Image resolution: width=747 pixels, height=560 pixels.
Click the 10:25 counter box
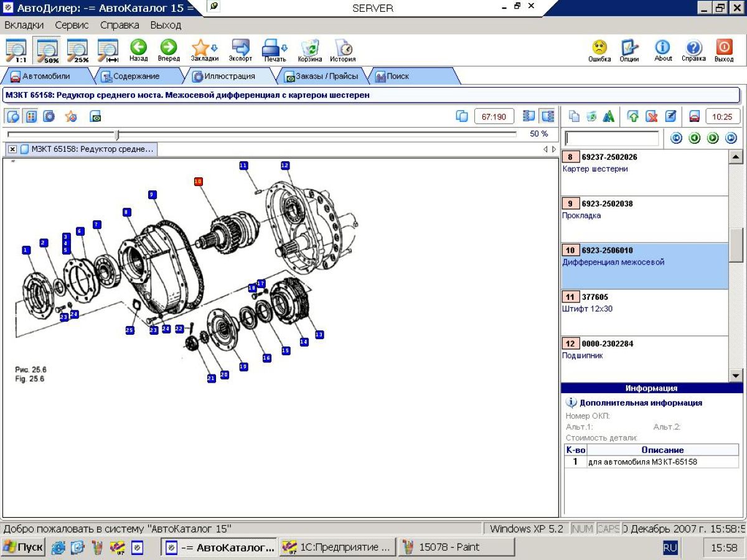[722, 116]
